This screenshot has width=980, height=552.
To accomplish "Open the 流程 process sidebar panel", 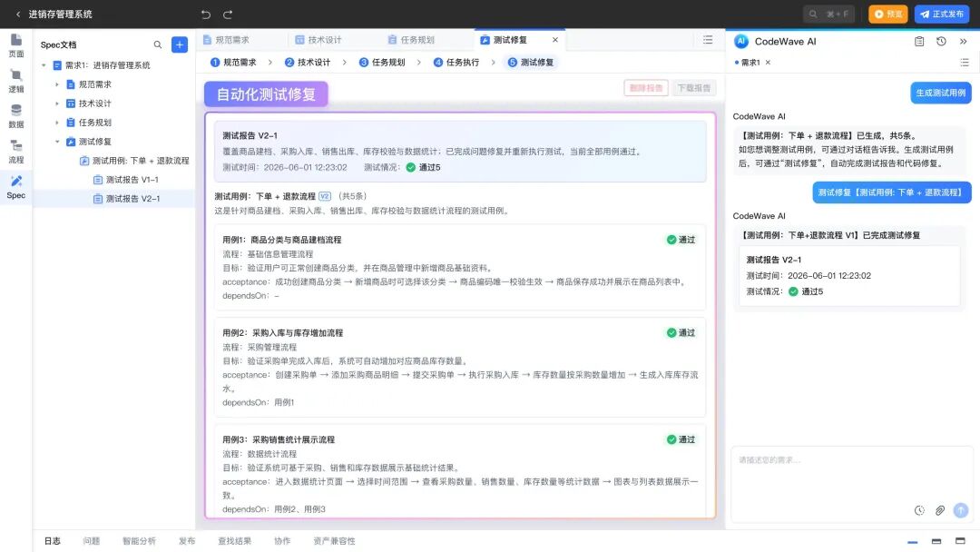I will click(16, 152).
